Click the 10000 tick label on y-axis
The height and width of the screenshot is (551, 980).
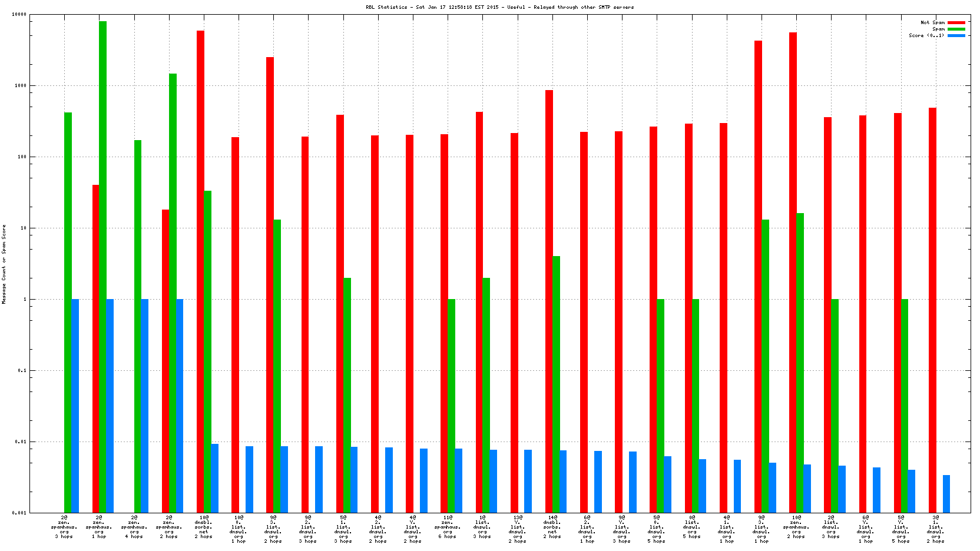click(x=19, y=14)
